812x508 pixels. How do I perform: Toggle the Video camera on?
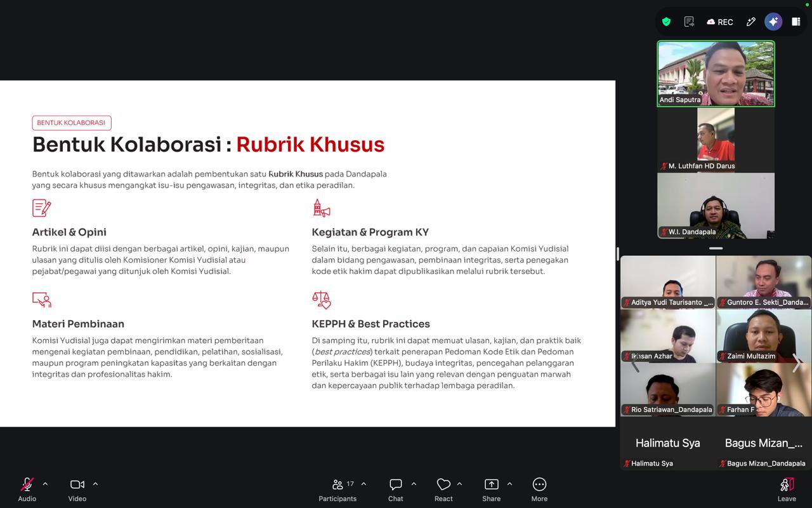77,490
